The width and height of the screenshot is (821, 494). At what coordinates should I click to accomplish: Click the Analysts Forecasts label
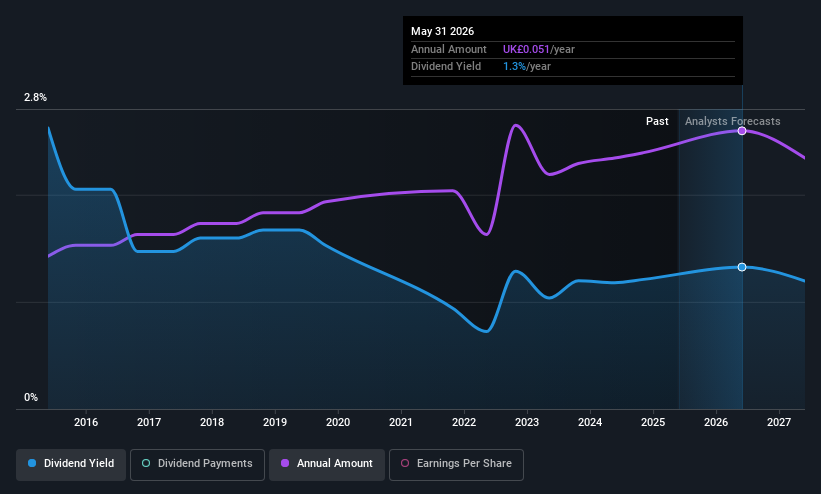pos(733,122)
